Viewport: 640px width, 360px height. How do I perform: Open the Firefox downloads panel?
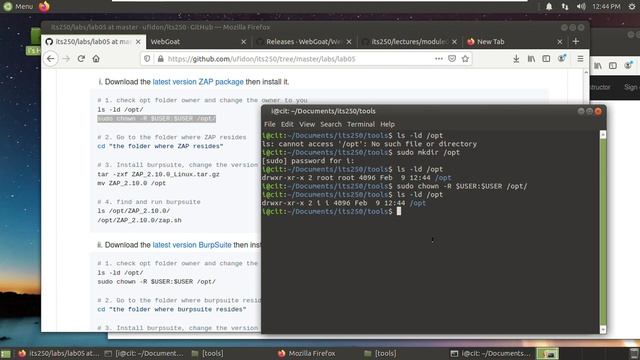pyautogui.click(x=516, y=59)
